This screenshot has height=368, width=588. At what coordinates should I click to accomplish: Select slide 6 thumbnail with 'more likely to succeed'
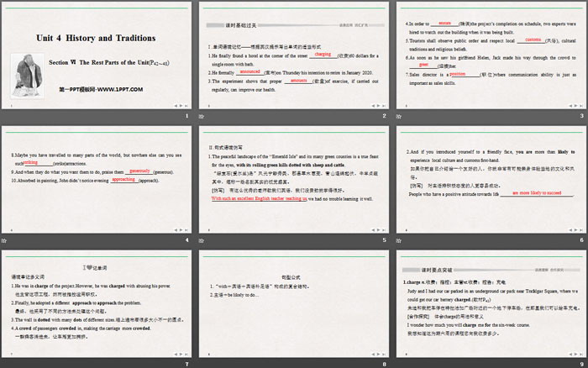click(x=491, y=181)
